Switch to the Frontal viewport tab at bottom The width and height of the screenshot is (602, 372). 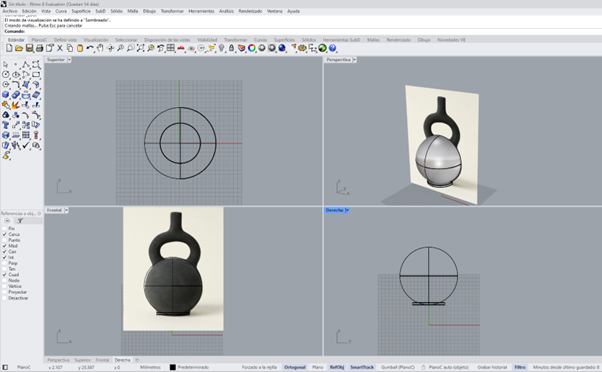(x=103, y=360)
